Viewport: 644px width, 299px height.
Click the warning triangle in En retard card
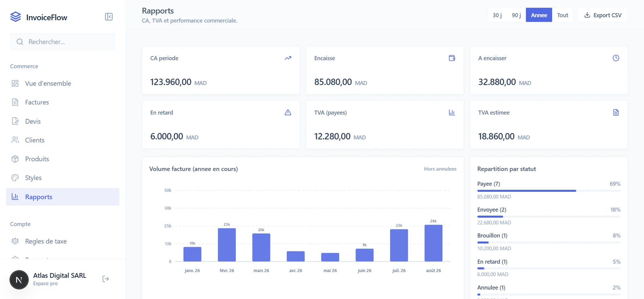point(288,112)
